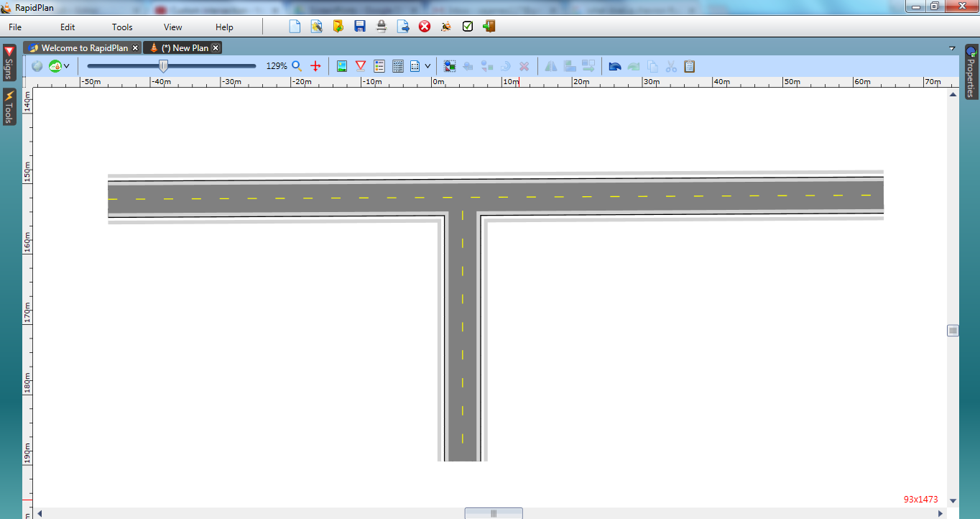Click the pale red X delete icon
Screen dimensions: 980x519
[524, 66]
